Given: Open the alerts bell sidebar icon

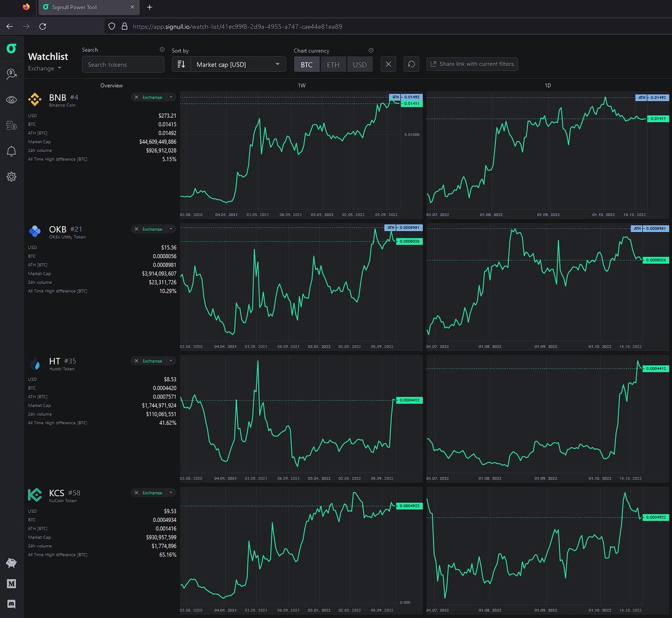Looking at the screenshot, I should click(x=11, y=151).
